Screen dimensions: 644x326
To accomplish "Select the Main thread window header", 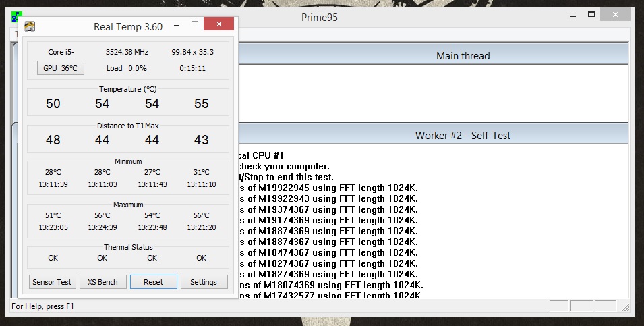I will (463, 56).
